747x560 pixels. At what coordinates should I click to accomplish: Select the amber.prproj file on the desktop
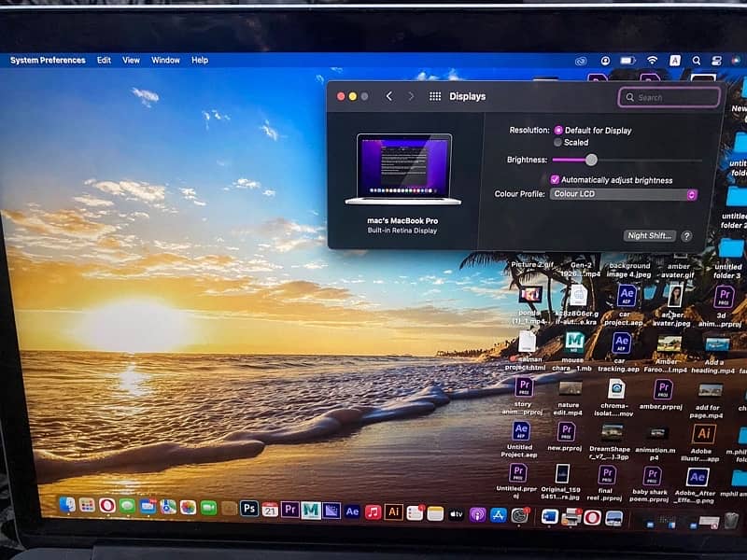664,389
